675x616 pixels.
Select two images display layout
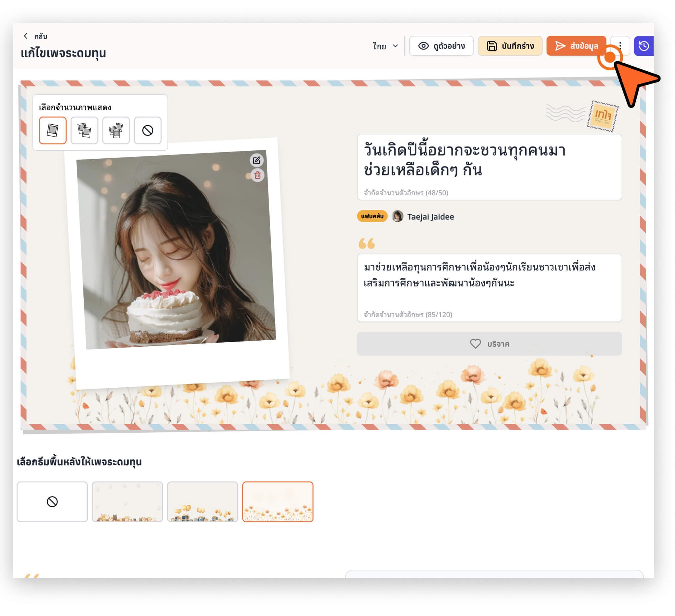(84, 130)
